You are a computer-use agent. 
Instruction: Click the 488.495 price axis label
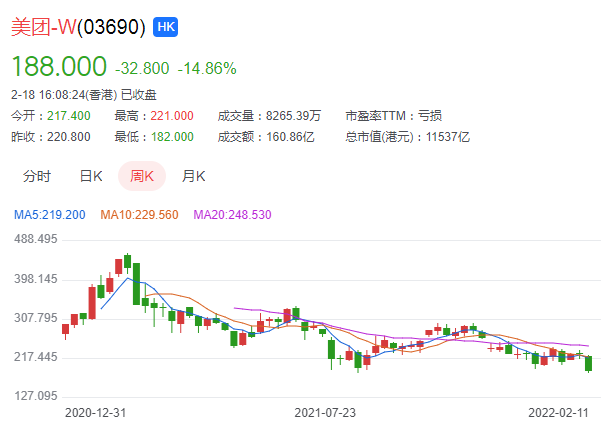pyautogui.click(x=36, y=239)
